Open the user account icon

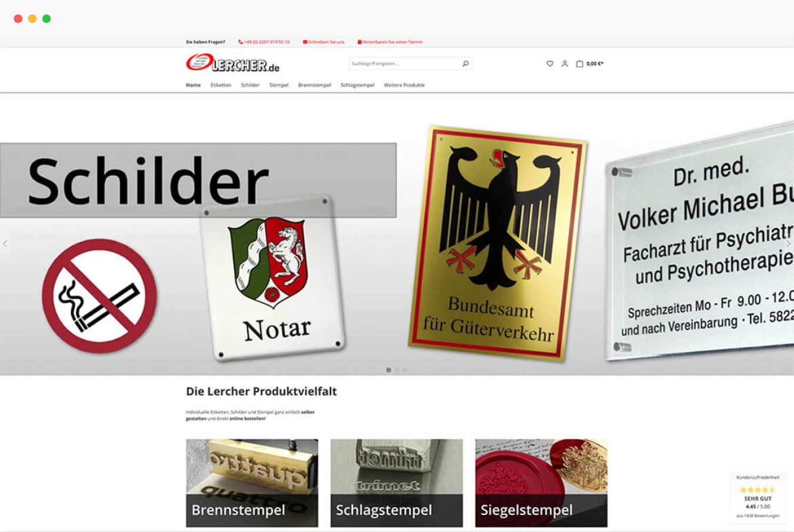click(565, 63)
